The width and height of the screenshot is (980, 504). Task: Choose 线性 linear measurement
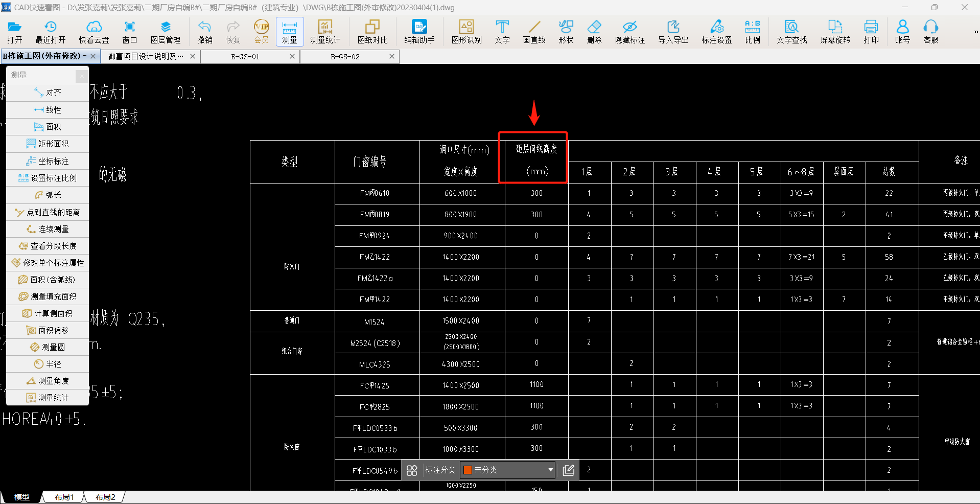point(48,110)
